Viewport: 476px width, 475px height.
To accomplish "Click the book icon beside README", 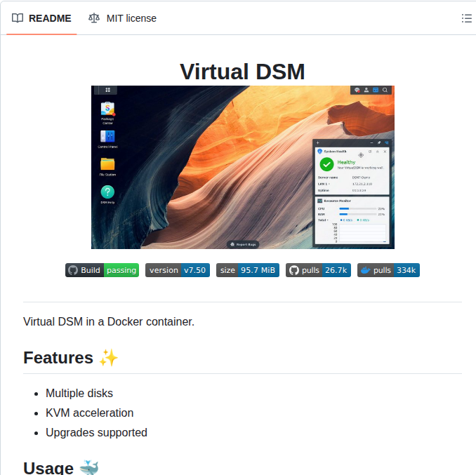I will 18,18.
